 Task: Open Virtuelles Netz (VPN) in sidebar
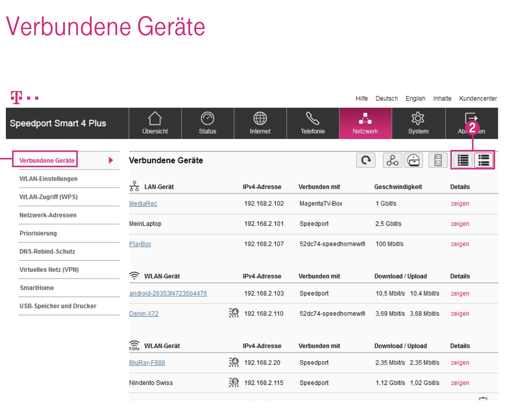click(x=49, y=270)
